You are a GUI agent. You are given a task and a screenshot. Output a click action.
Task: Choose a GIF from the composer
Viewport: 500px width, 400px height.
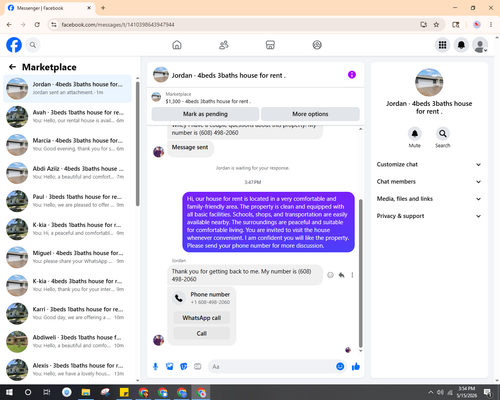tap(198, 367)
